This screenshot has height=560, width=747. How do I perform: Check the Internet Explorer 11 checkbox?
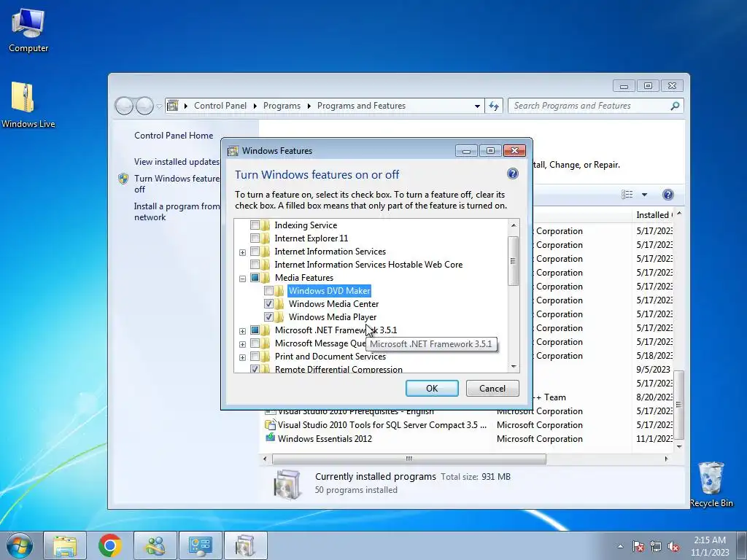point(255,238)
